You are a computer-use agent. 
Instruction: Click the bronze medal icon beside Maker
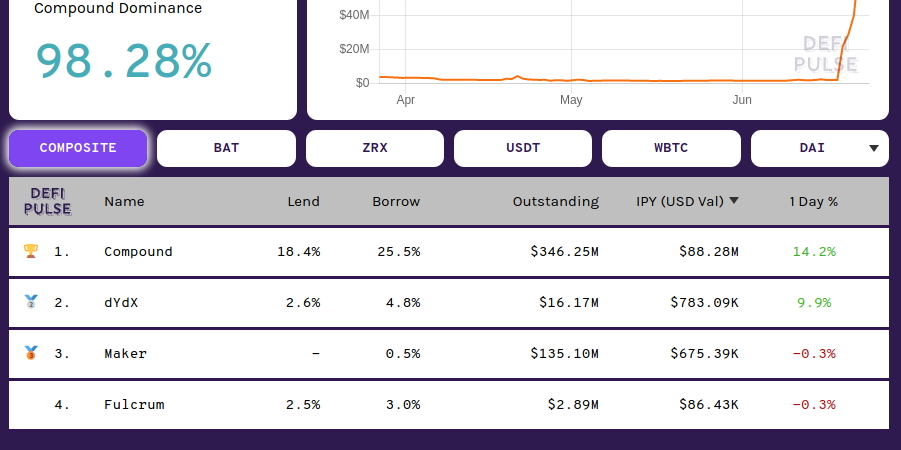click(x=30, y=353)
